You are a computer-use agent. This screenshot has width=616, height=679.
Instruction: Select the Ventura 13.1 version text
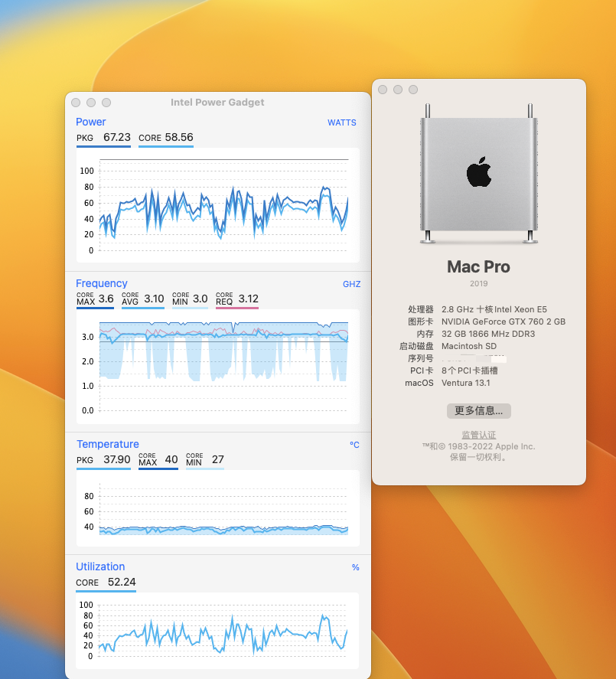[x=466, y=383]
